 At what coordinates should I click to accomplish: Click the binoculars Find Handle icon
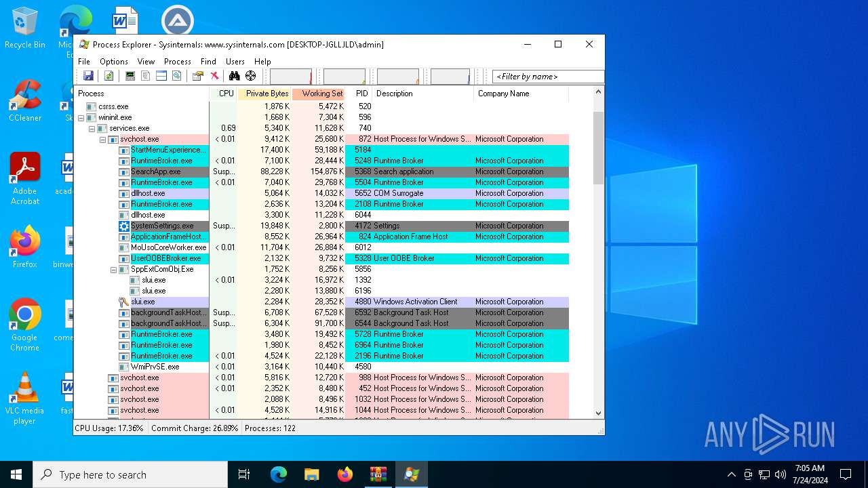pos(235,76)
